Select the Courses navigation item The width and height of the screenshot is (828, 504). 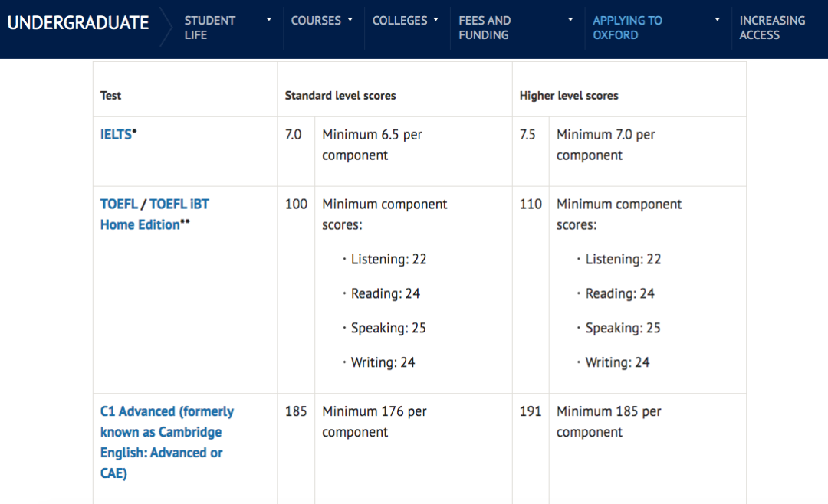coord(316,21)
